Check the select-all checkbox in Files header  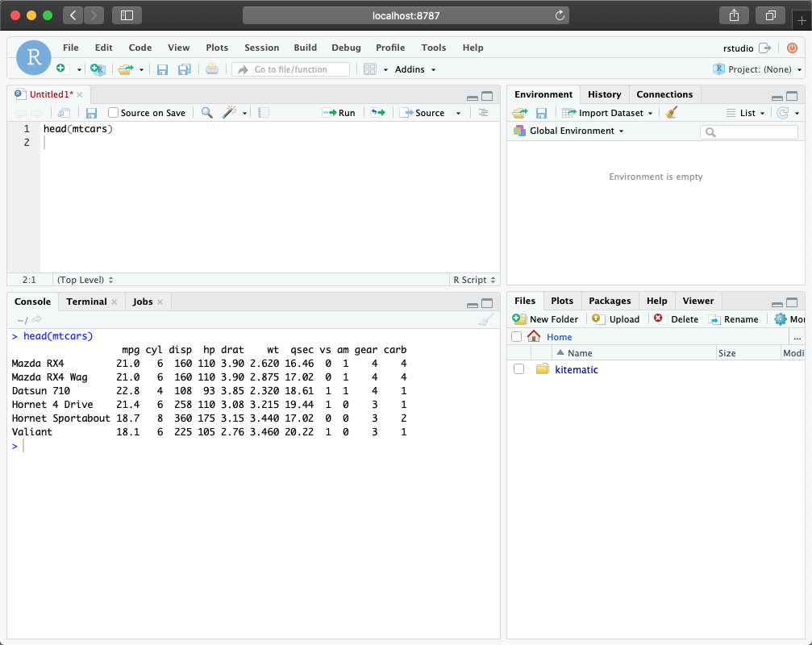(x=516, y=336)
